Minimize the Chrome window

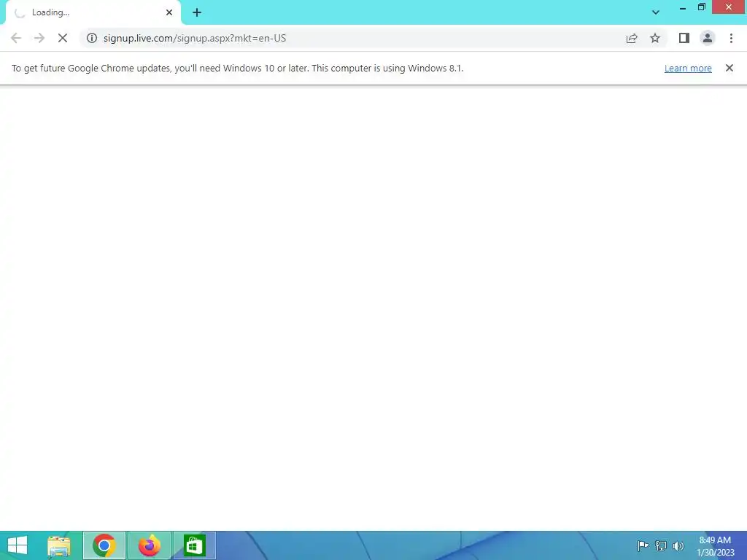click(x=683, y=7)
